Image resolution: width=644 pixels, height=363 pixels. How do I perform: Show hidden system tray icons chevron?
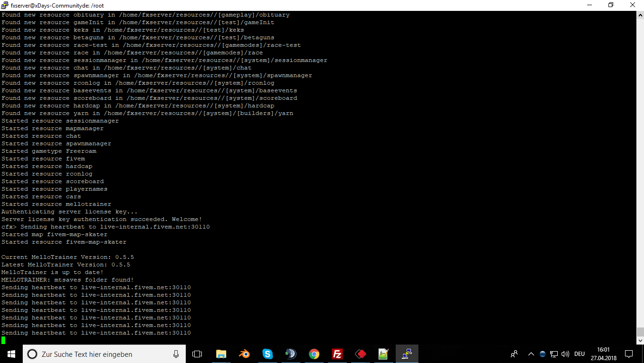531,354
